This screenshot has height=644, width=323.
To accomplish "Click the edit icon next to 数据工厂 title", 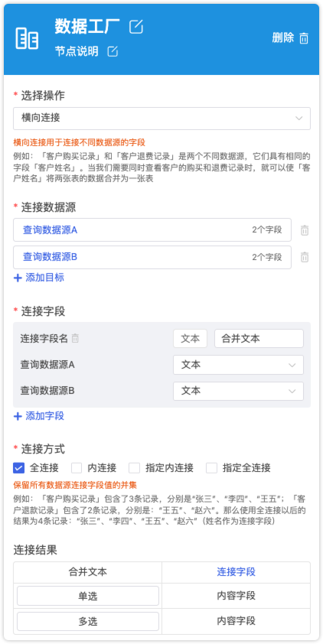I will (x=136, y=27).
